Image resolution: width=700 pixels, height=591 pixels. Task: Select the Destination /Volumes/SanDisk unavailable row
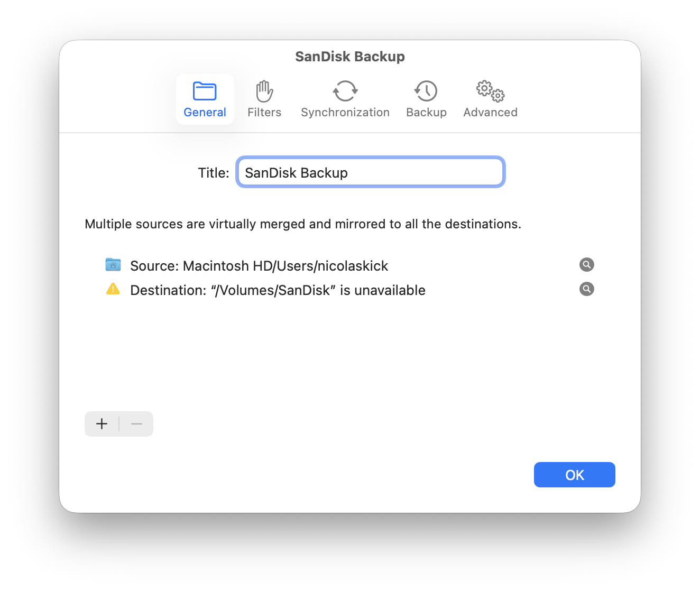(278, 290)
